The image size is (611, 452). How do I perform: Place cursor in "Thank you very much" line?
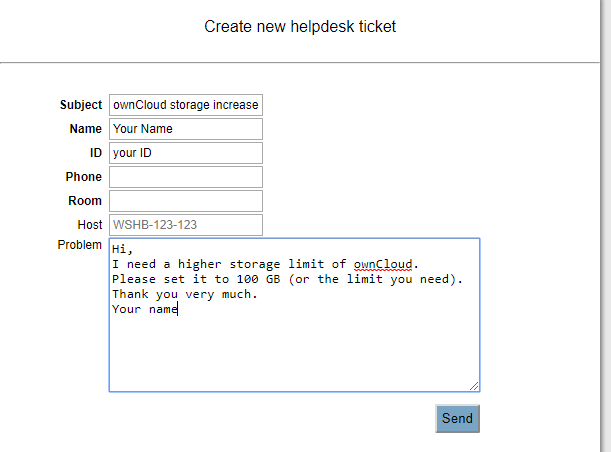click(185, 295)
